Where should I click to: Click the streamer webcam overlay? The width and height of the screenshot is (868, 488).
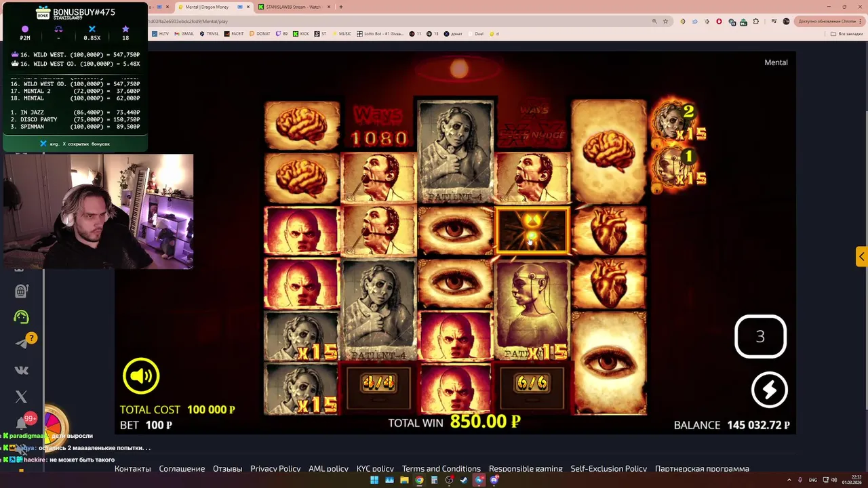point(99,211)
